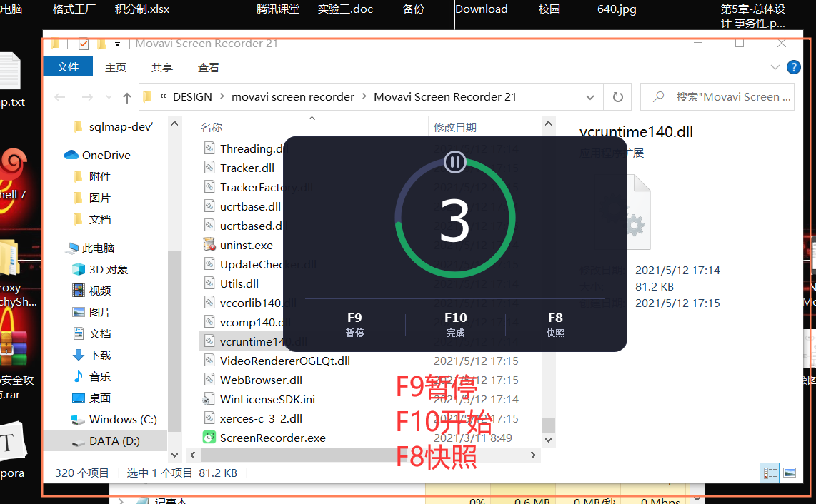Click the F9 pause button in overlay
The image size is (816, 504).
(354, 325)
